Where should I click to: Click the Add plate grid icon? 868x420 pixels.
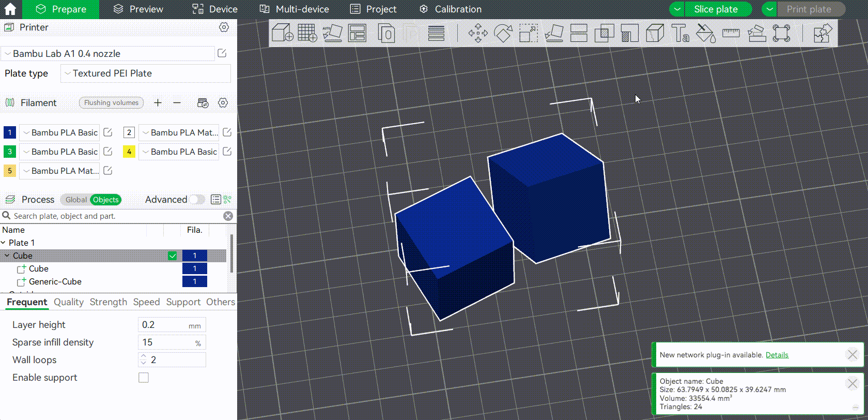(307, 33)
